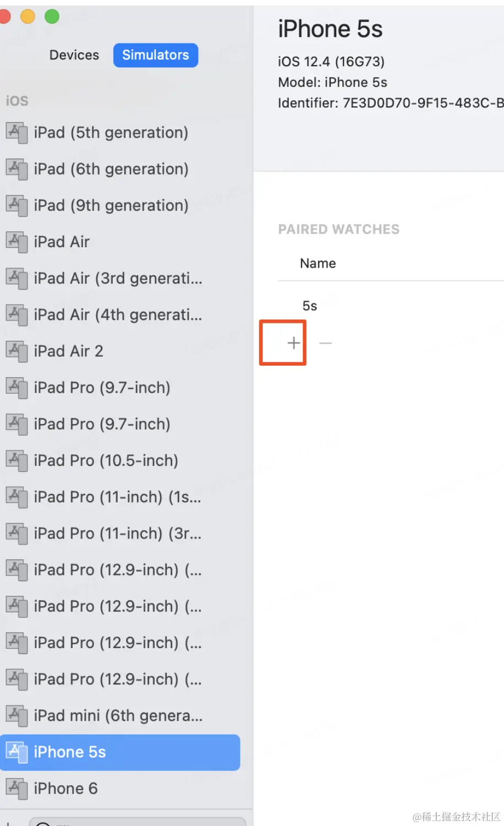Click the icon beside iPad mini (6th generation)
The width and height of the screenshot is (504, 826).
click(17, 715)
